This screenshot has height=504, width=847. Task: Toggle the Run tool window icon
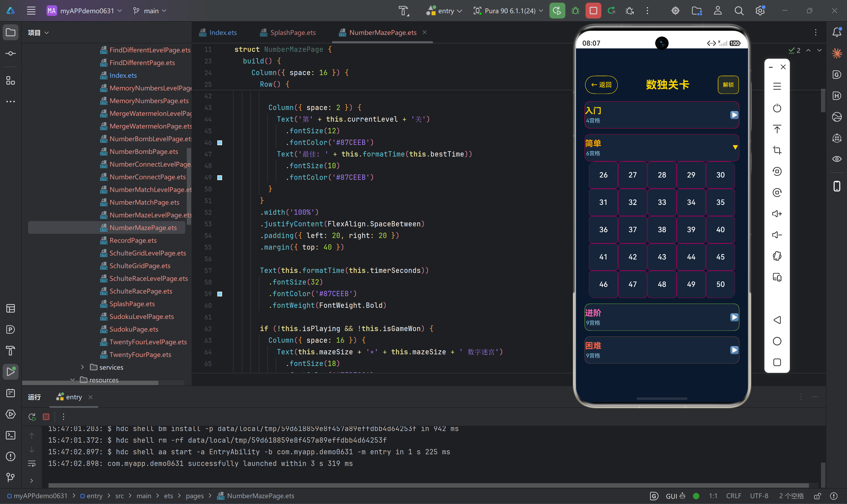coord(11,372)
